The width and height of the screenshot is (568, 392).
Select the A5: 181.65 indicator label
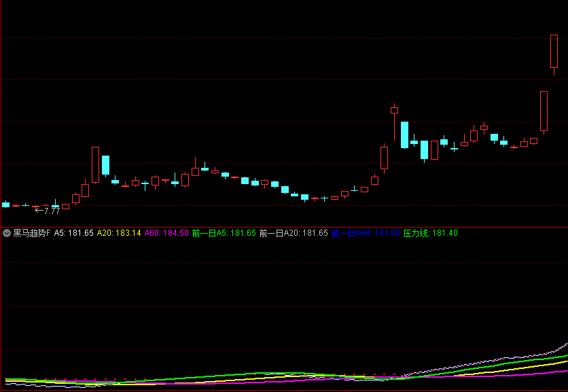tap(74, 233)
